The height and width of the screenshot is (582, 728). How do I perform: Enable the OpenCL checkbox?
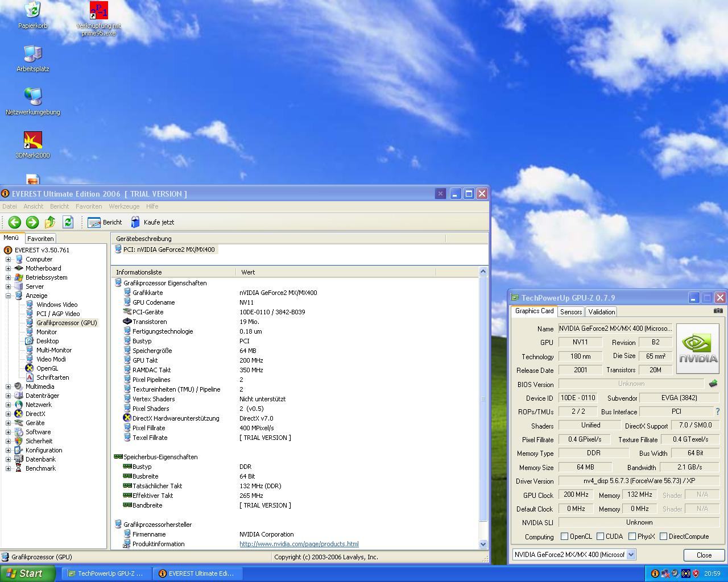[564, 537]
